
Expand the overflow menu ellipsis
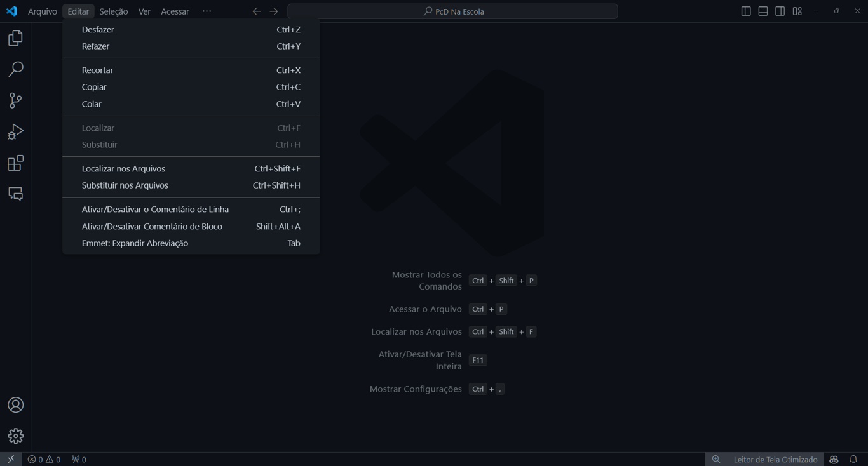click(x=207, y=11)
